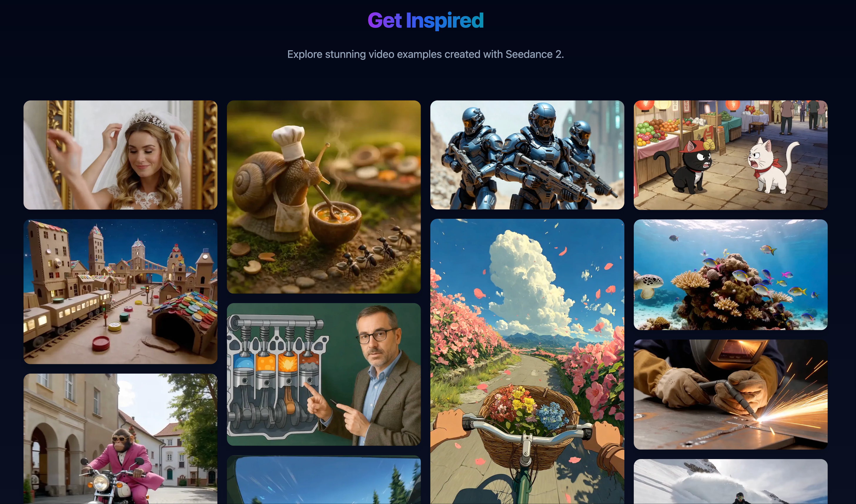The height and width of the screenshot is (504, 856).
Task: View the cardboard city train video
Action: [120, 292]
